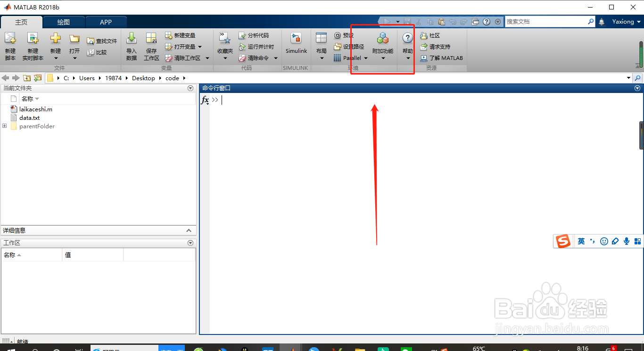644x351 pixels.
Task: Open the 工作区 panel actions menu
Action: pyautogui.click(x=190, y=243)
